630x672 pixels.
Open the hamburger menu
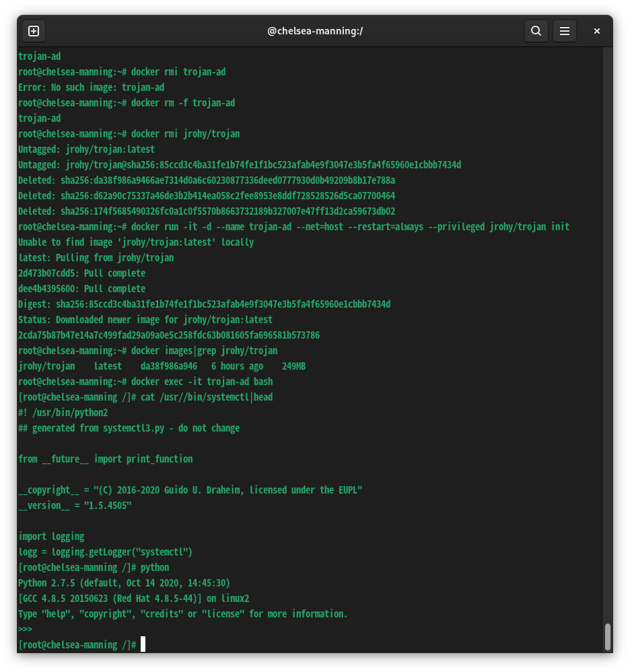(x=564, y=31)
